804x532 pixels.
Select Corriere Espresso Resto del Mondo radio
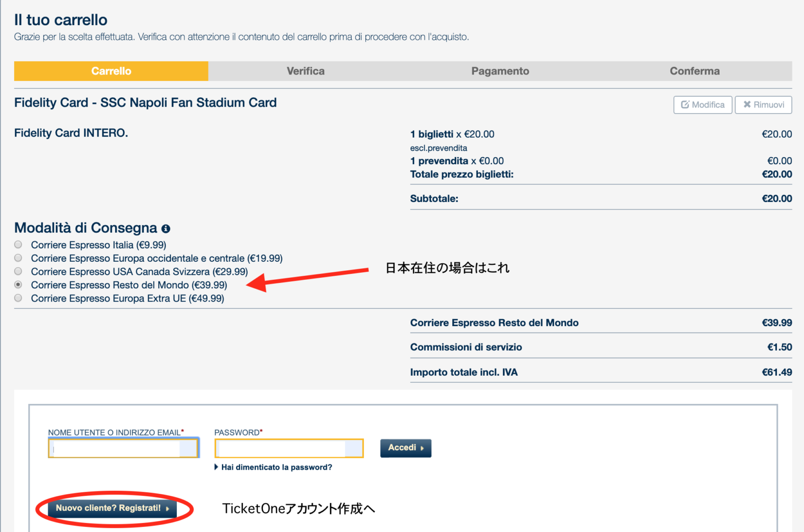pos(18,285)
